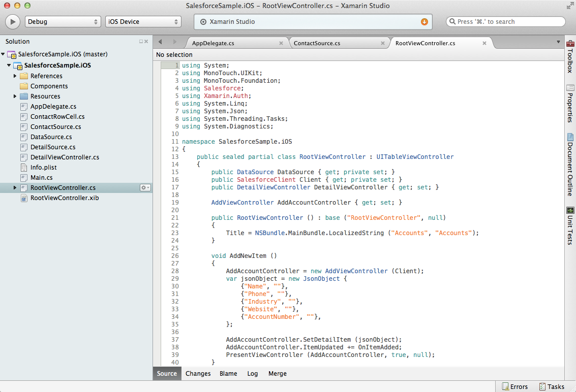The height and width of the screenshot is (392, 576).
Task: Select RootViewController.xib file
Action: coord(64,198)
